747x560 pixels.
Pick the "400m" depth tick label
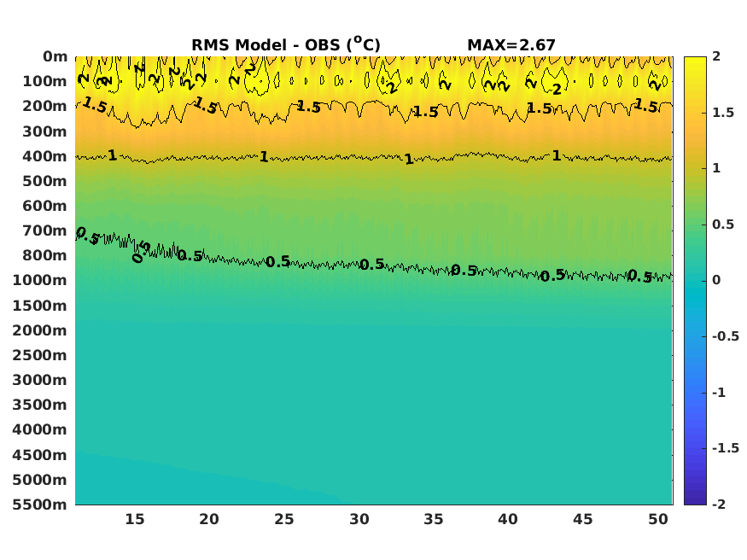tap(44, 156)
